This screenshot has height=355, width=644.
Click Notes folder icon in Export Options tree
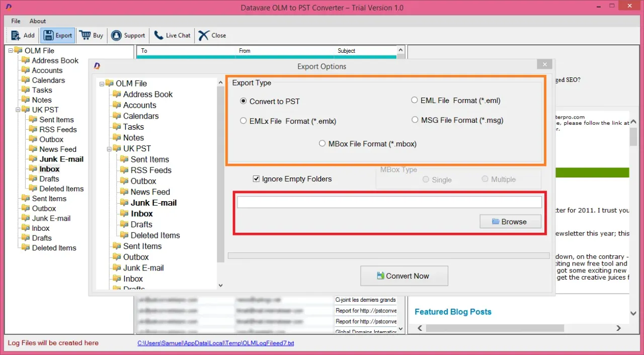point(117,137)
